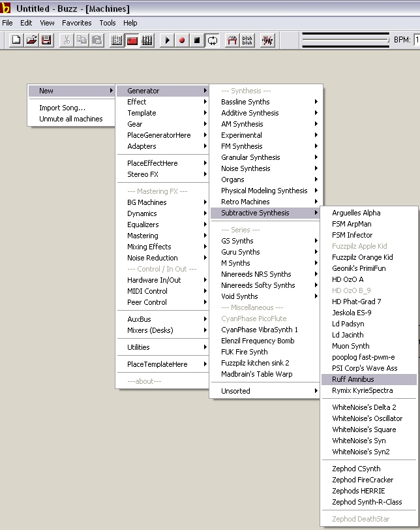Select PSI Corp's Wave Ass
This screenshot has height=530, width=420.
click(369, 368)
